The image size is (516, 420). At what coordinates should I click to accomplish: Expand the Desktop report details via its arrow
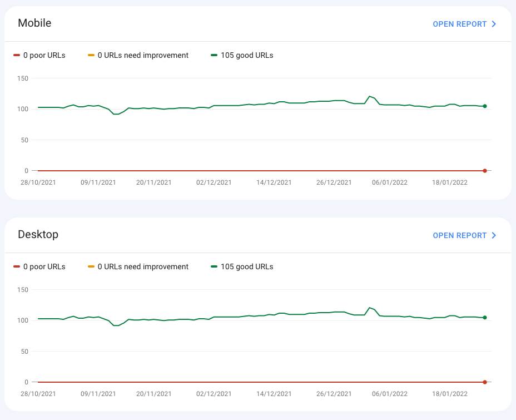click(494, 235)
